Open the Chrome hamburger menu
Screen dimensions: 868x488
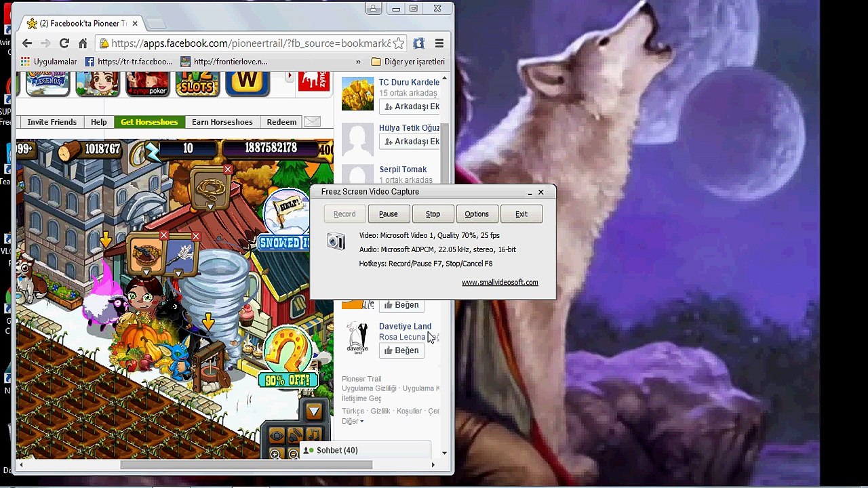439,43
